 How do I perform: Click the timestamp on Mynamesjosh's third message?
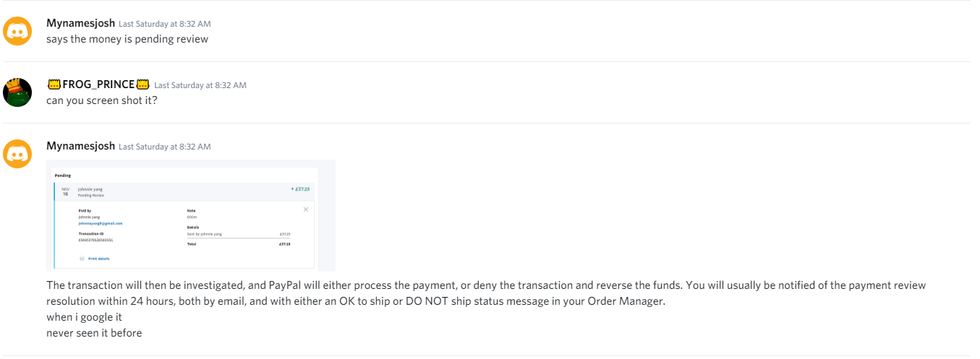(x=164, y=147)
